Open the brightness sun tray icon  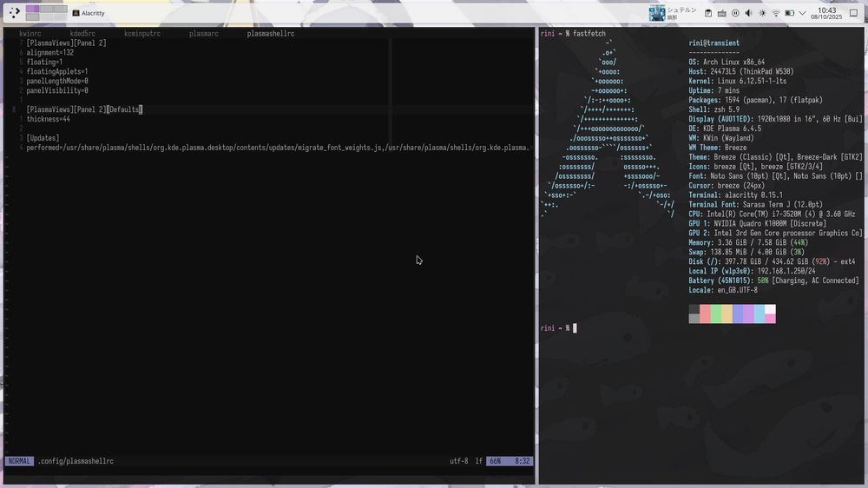(762, 13)
